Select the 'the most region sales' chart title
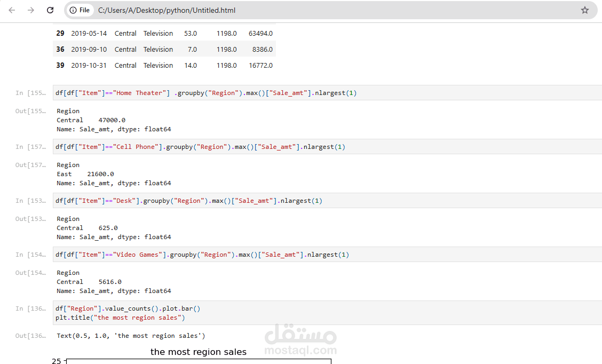602x364 pixels. (199, 352)
